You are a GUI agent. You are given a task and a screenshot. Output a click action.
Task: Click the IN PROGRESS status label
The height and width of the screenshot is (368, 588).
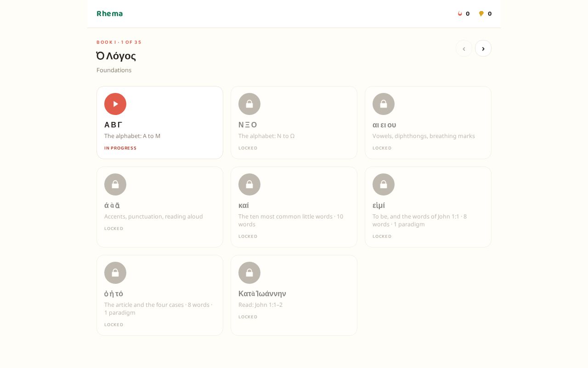point(120,148)
